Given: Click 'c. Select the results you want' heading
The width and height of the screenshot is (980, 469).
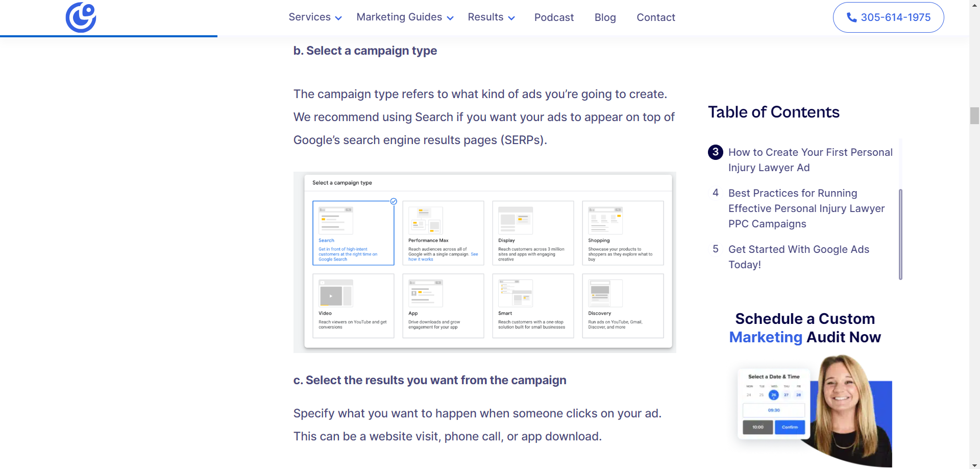Looking at the screenshot, I should [x=430, y=380].
